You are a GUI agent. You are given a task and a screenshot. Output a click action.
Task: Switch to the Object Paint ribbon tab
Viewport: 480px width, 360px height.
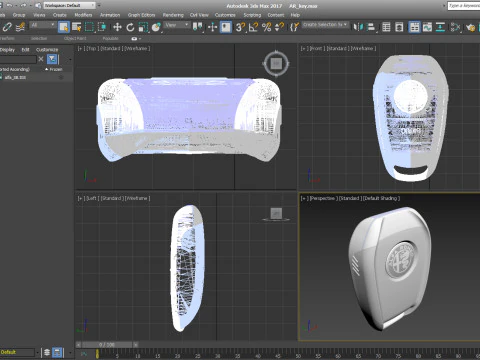[x=75, y=39]
